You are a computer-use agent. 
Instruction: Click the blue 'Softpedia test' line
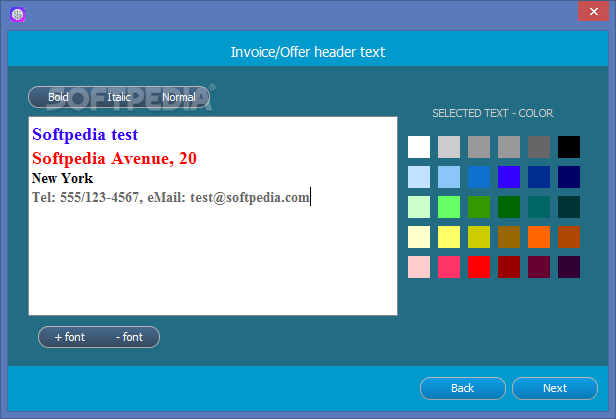tap(85, 135)
